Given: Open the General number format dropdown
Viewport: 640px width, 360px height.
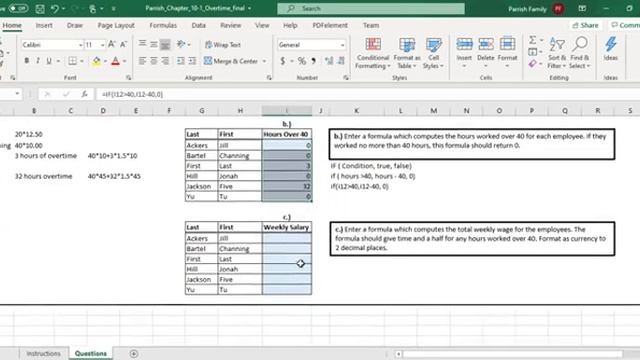Looking at the screenshot, I should (x=342, y=45).
